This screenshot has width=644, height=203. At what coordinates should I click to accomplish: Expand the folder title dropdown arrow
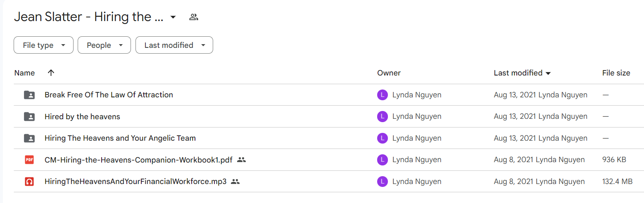[x=173, y=17]
